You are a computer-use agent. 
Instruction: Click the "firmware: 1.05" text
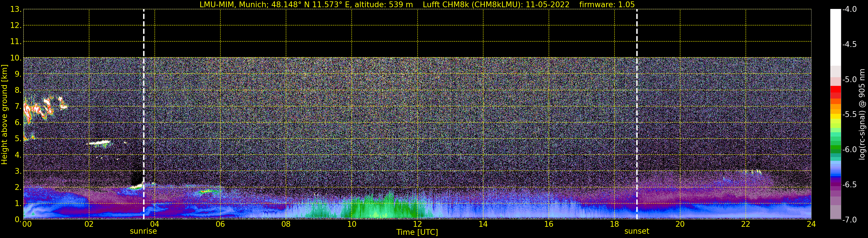(x=607, y=5)
